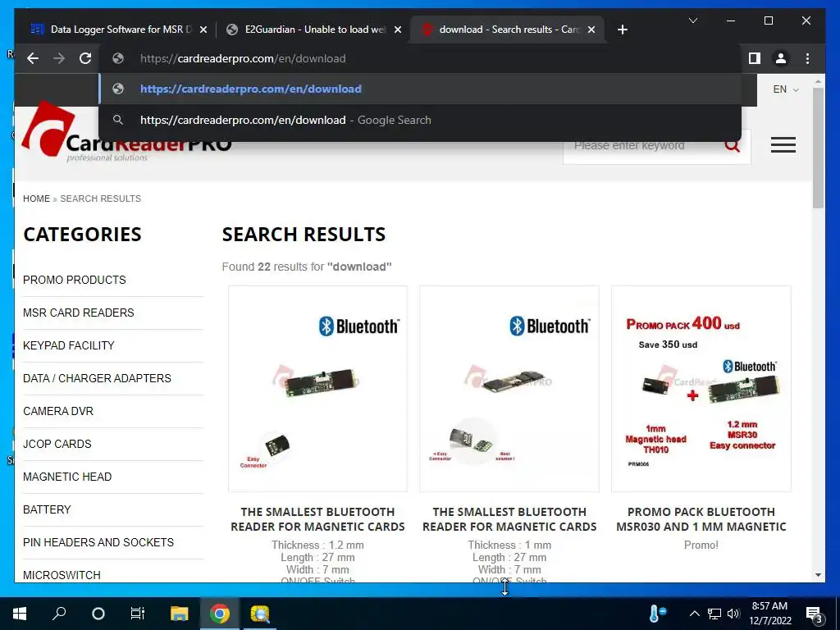840x630 pixels.
Task: Open KEYPAD FACILITY category
Action: coord(69,345)
